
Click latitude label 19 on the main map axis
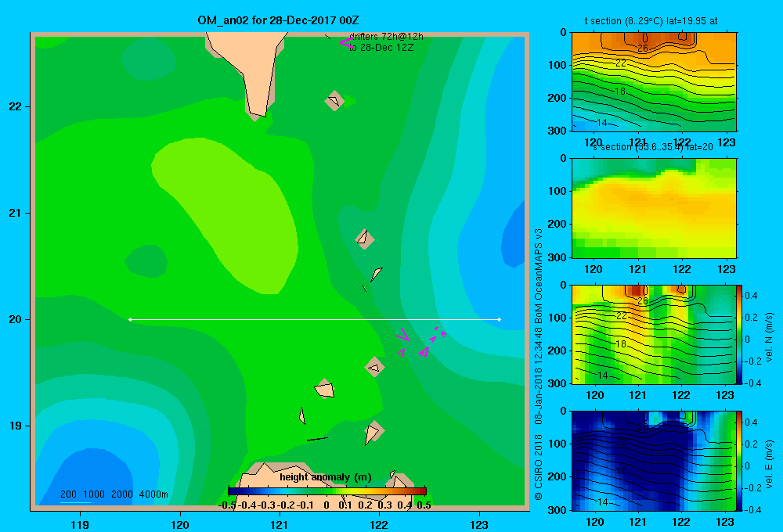point(16,426)
